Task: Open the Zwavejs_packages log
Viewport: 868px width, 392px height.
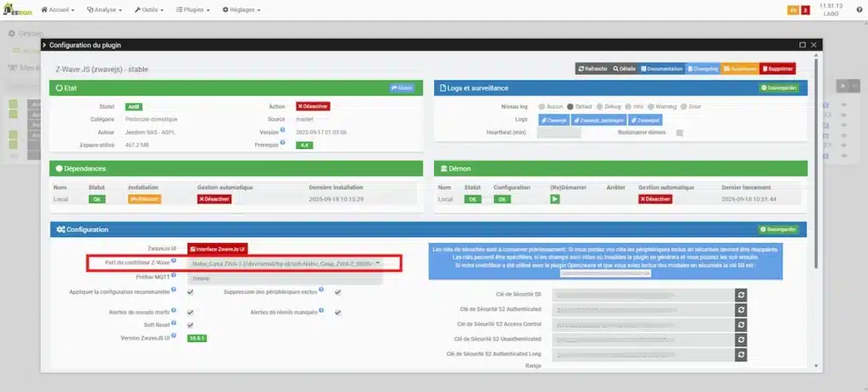Action: (x=598, y=119)
